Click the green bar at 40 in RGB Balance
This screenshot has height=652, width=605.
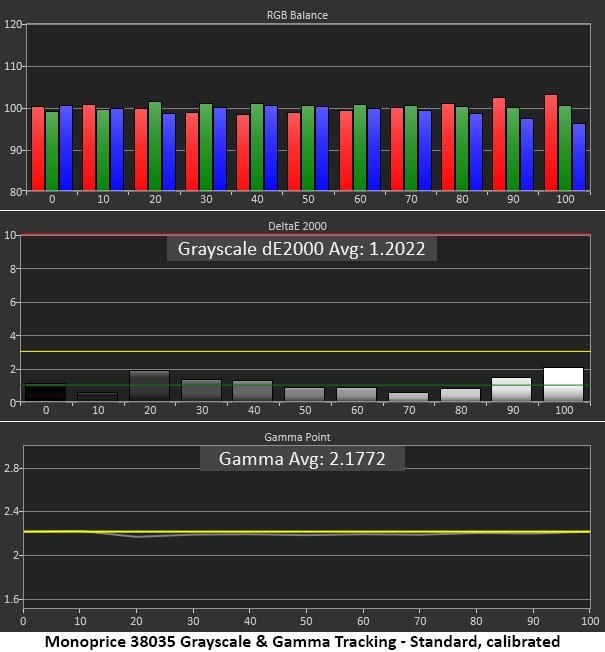[257, 147]
